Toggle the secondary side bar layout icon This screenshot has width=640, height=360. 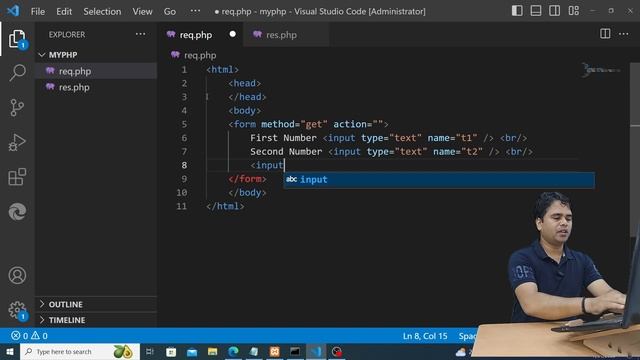pyautogui.click(x=555, y=11)
